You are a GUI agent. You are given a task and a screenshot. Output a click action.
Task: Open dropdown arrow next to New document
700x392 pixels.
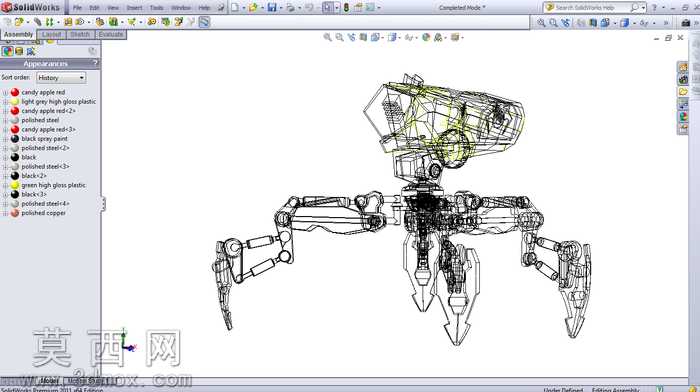pos(243,8)
